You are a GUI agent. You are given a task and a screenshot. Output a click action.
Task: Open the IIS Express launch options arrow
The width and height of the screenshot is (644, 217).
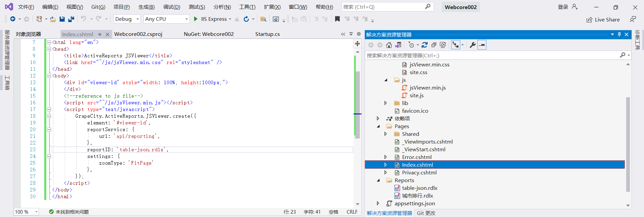pyautogui.click(x=230, y=19)
